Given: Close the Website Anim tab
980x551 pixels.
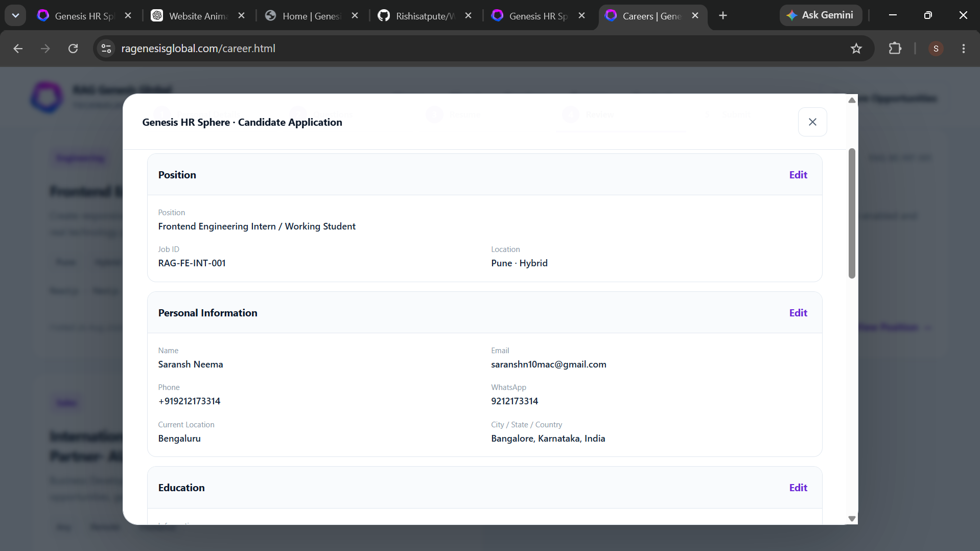Looking at the screenshot, I should click(241, 16).
